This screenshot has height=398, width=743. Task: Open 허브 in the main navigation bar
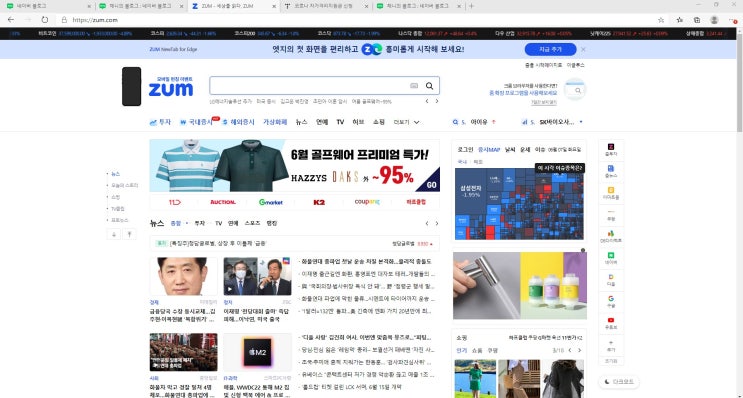coord(358,122)
